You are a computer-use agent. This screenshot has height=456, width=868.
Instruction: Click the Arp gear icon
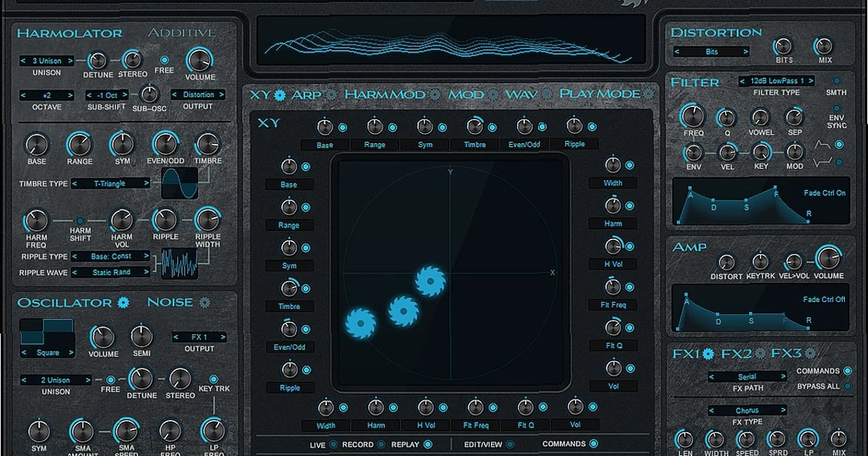click(x=331, y=94)
